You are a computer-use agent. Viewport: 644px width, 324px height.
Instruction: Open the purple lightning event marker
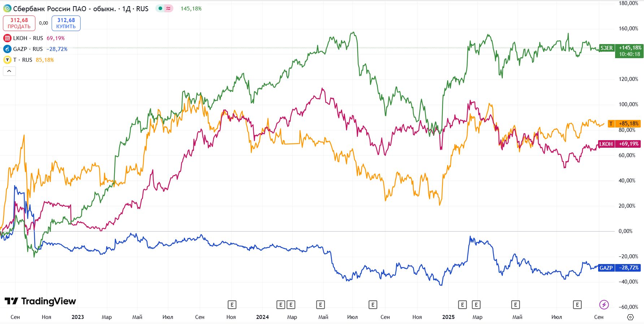(604, 304)
